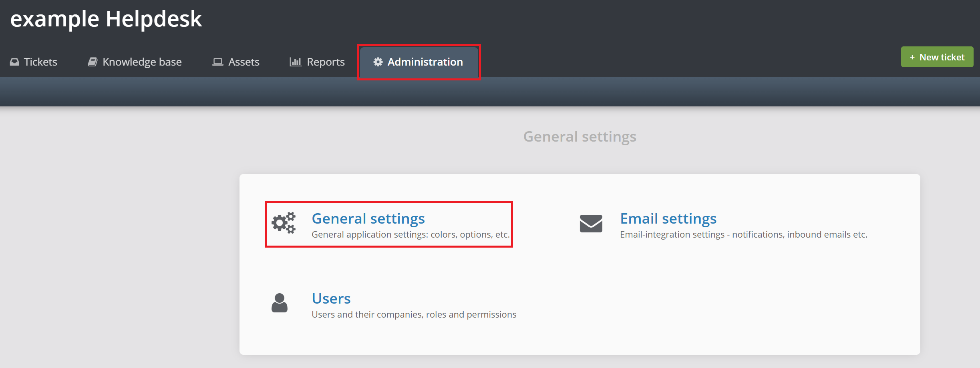This screenshot has height=368, width=980.
Task: Click the General settings cogs icon
Action: [x=284, y=223]
